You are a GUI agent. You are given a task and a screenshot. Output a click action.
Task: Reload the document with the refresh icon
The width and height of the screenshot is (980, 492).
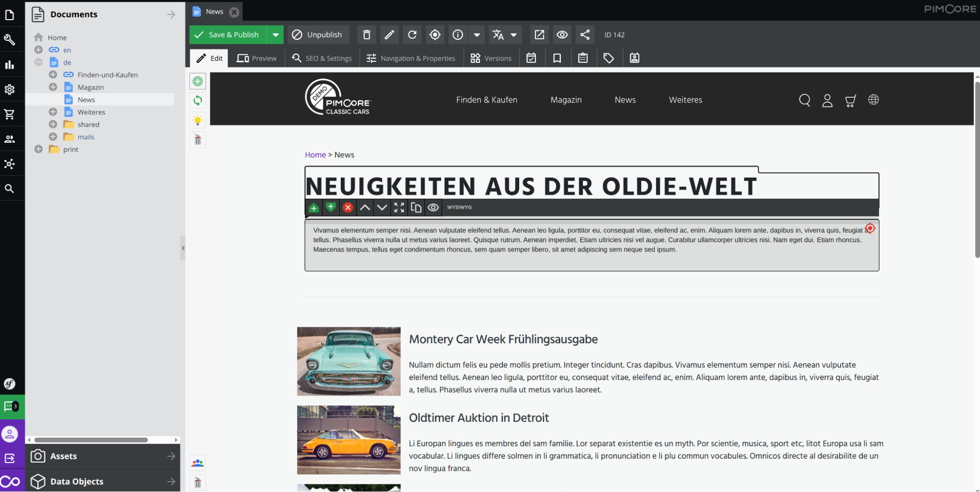412,34
